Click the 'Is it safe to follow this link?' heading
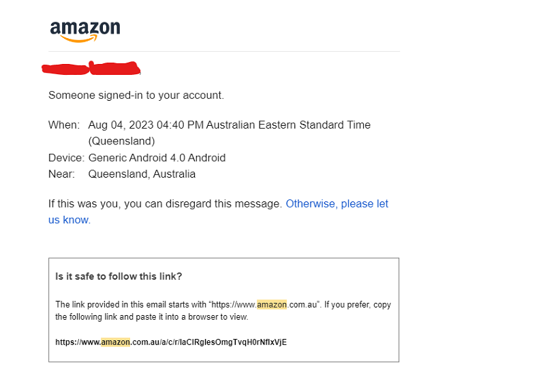The image size is (545, 392). click(119, 276)
